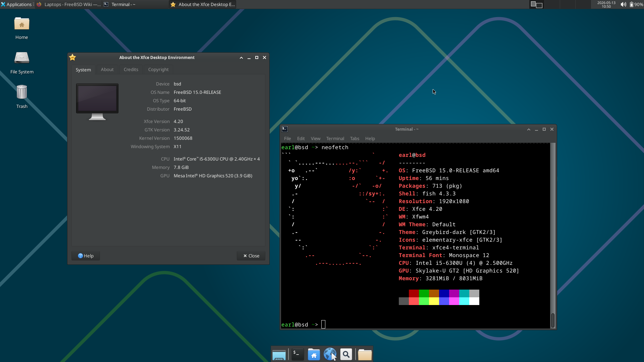Image resolution: width=644 pixels, height=362 pixels.
Task: Click the terminal prompt cursor at the bottom
Action: coord(323,324)
